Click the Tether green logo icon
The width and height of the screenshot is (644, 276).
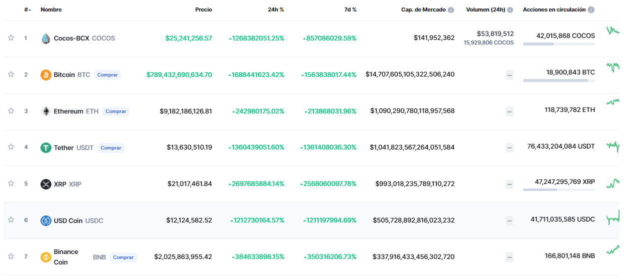(x=46, y=148)
